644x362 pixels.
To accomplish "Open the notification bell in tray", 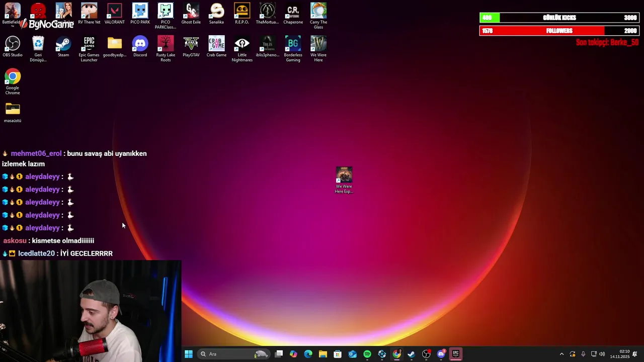I will (635, 354).
